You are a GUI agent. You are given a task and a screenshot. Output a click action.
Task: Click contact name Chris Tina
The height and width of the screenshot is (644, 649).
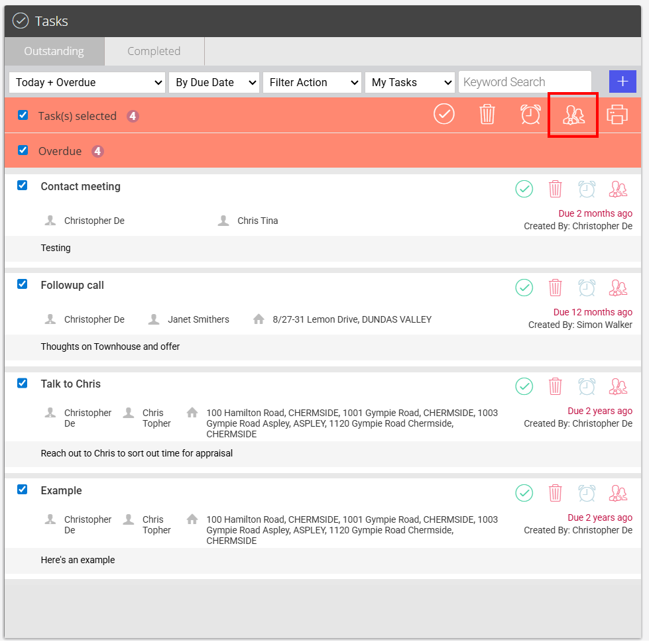257,221
